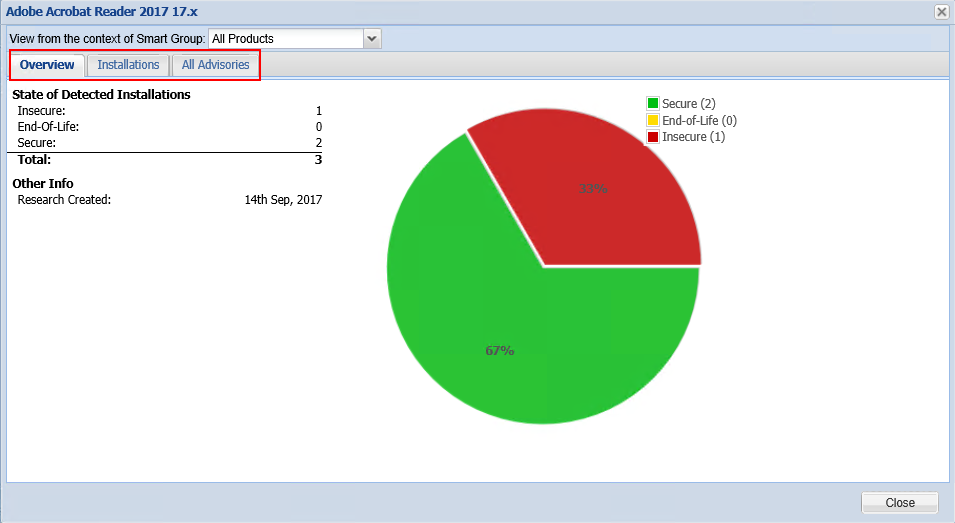Image resolution: width=955 pixels, height=523 pixels.
Task: Toggle the Secure (2) legend label
Action: 689,104
